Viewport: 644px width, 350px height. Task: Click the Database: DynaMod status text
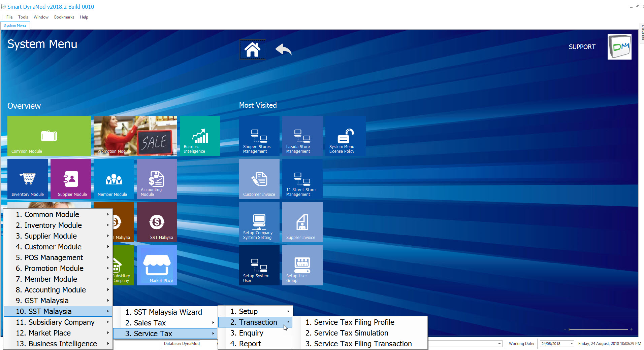pos(182,344)
